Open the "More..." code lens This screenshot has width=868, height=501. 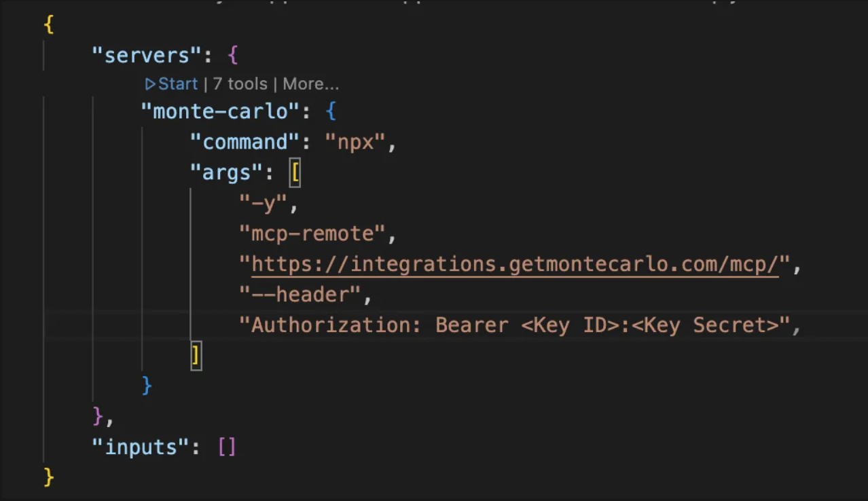click(310, 84)
